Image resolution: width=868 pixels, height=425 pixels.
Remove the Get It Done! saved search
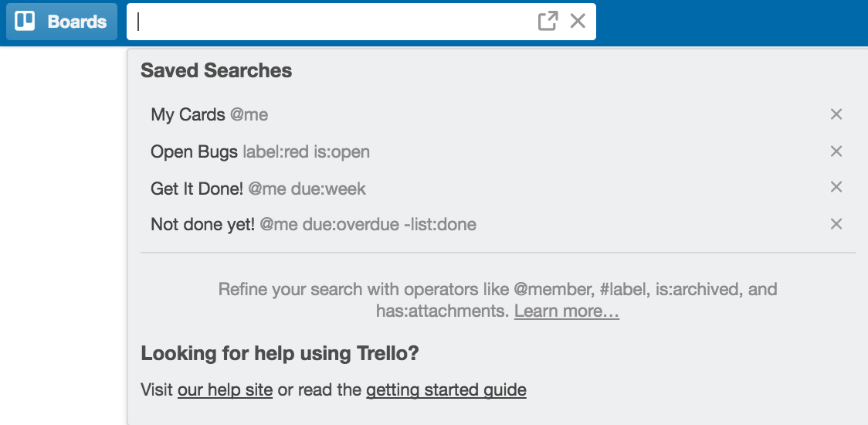[x=836, y=187]
